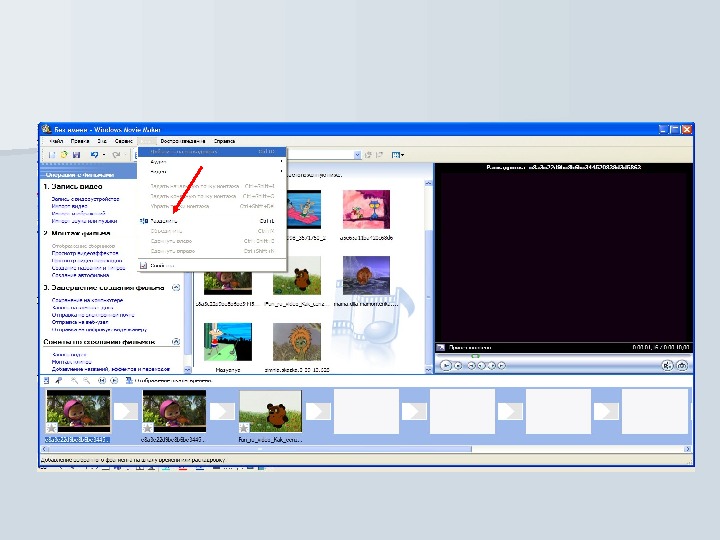
Task: Open the Сервис menu
Action: click(x=124, y=141)
